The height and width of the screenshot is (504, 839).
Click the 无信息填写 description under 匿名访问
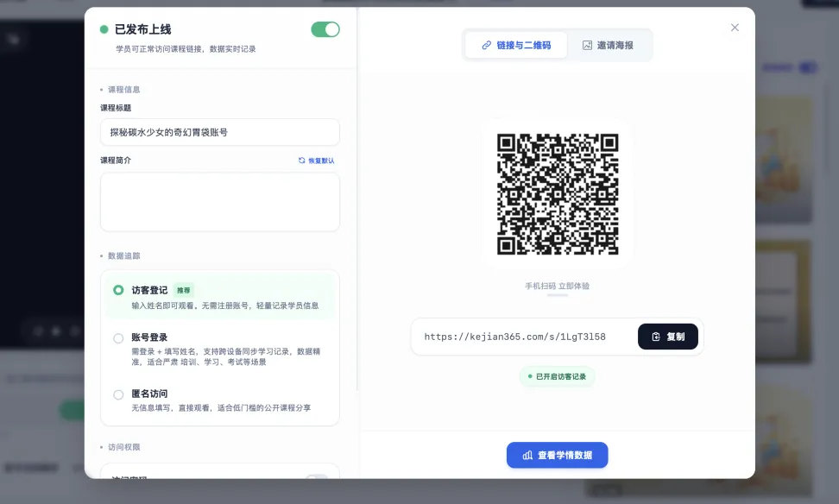pos(221,407)
